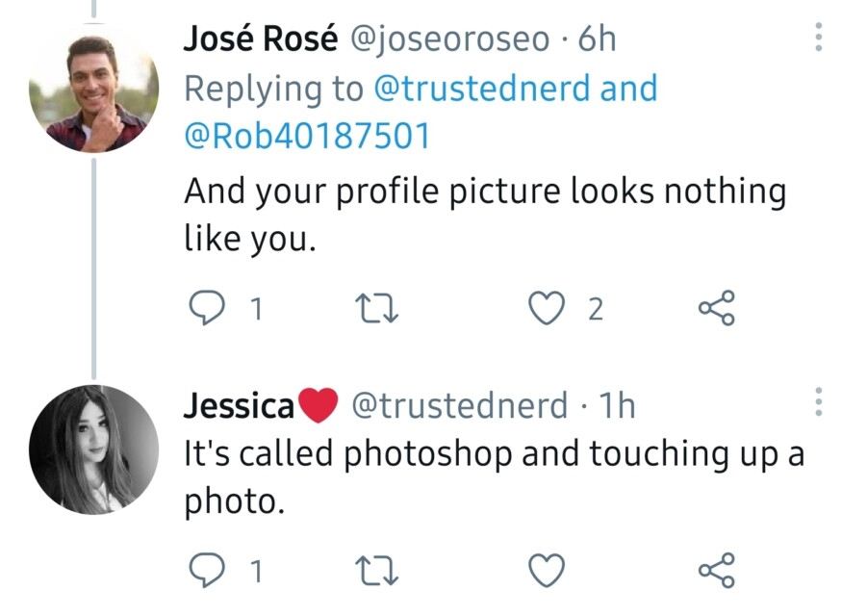867x616 pixels.
Task: Open Jessica's @trustednerd handle
Action: (x=460, y=405)
